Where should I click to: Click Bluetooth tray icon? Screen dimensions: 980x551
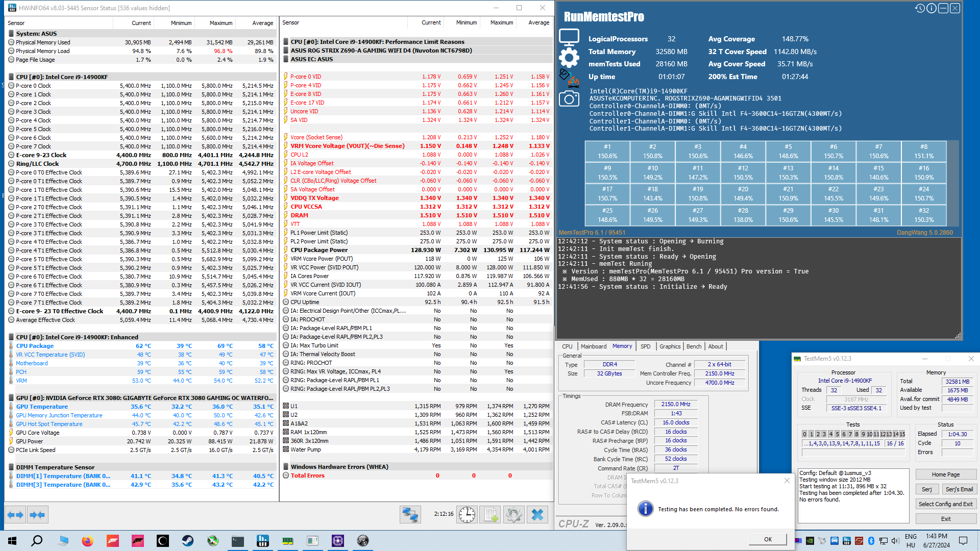(x=871, y=541)
